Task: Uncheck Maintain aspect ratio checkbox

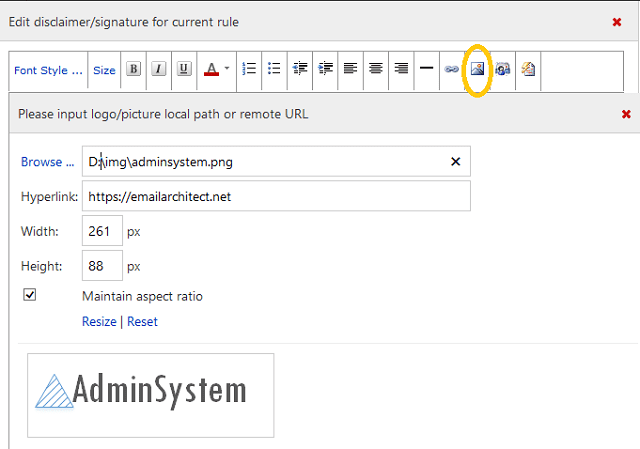Action: click(29, 295)
